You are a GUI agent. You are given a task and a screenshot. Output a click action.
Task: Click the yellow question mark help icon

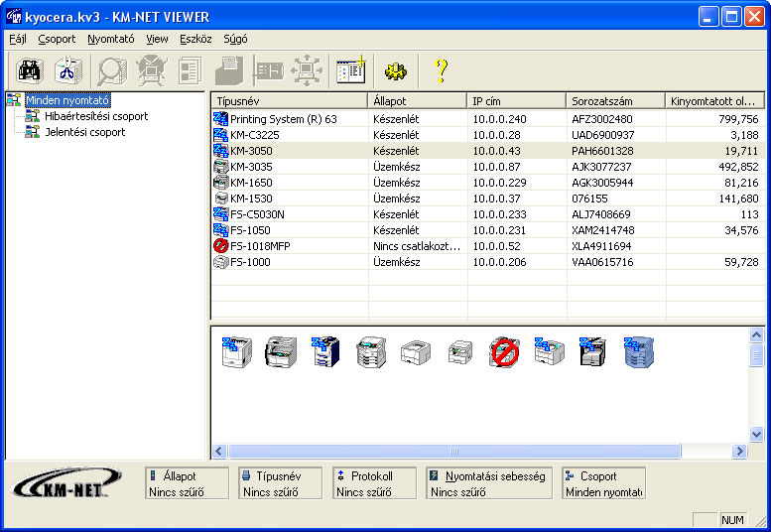click(x=441, y=69)
